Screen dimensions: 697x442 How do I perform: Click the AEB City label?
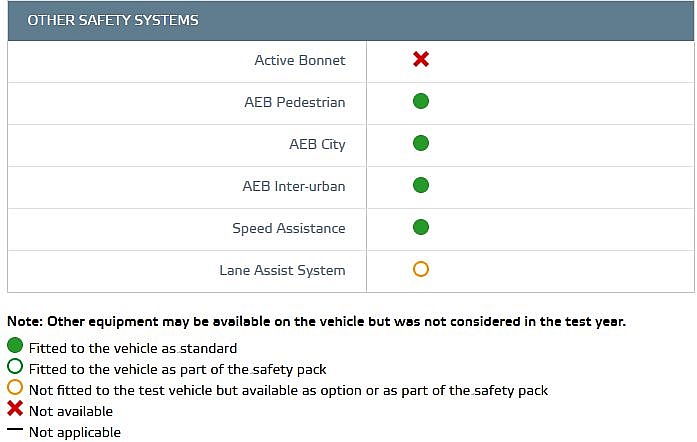(x=317, y=145)
